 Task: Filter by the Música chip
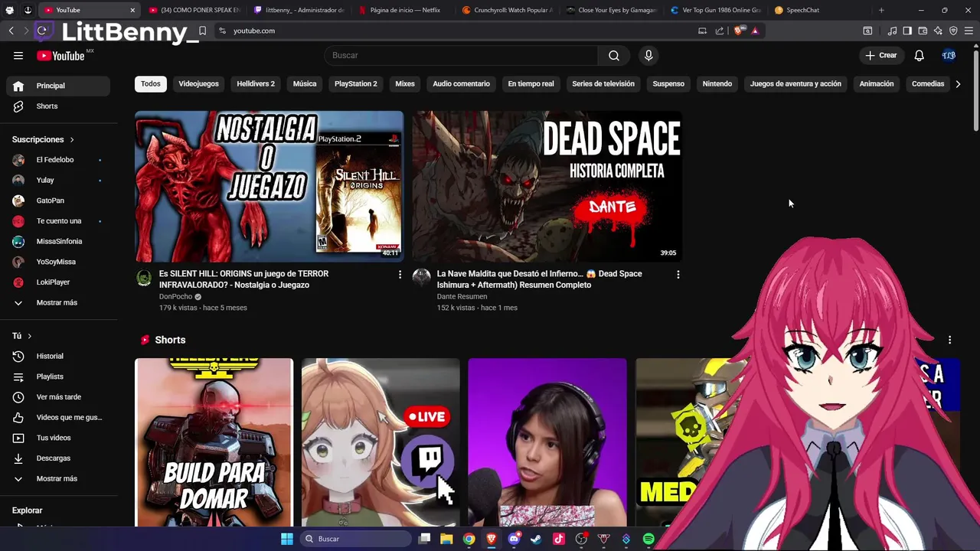tap(305, 83)
